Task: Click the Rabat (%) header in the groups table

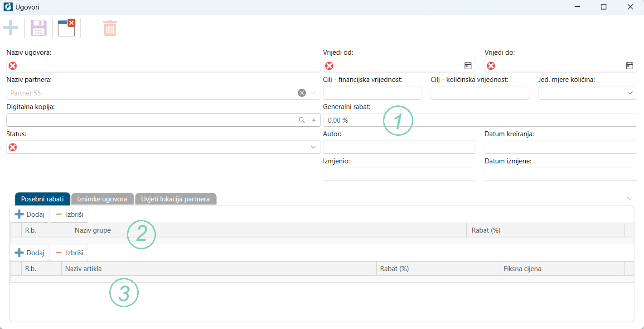Action: pos(546,230)
